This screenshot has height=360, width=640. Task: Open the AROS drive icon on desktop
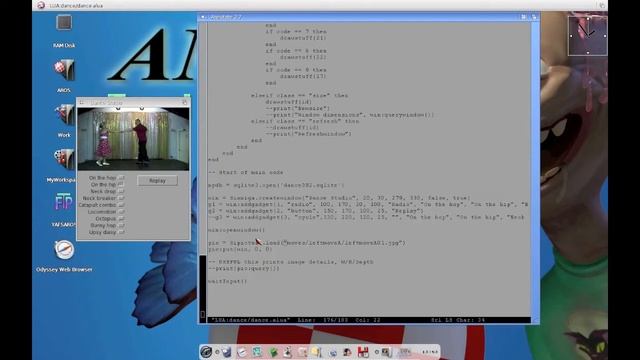(64, 70)
